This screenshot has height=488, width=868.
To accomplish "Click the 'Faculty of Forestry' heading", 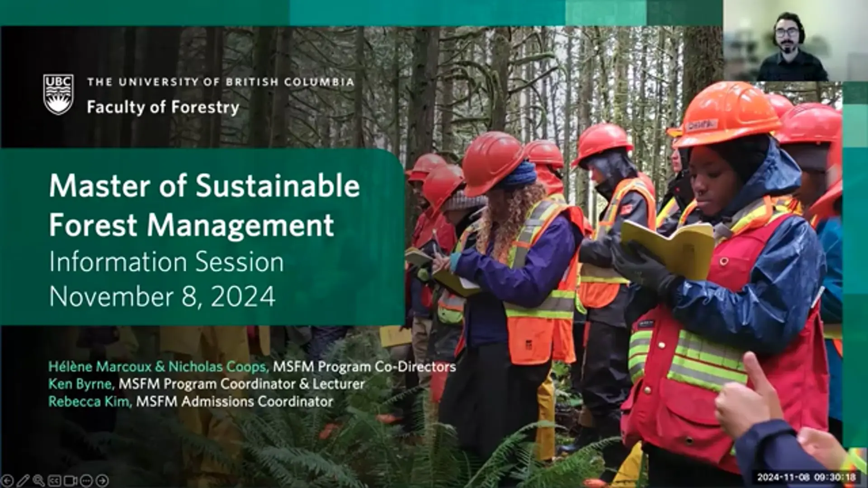I will [x=163, y=108].
